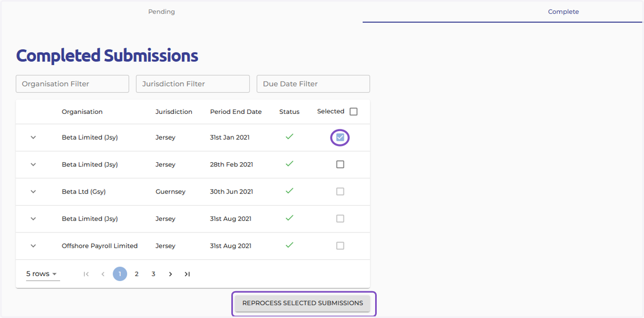Click the Jurisdiction column header
This screenshot has height=318, width=644.
pyautogui.click(x=174, y=112)
